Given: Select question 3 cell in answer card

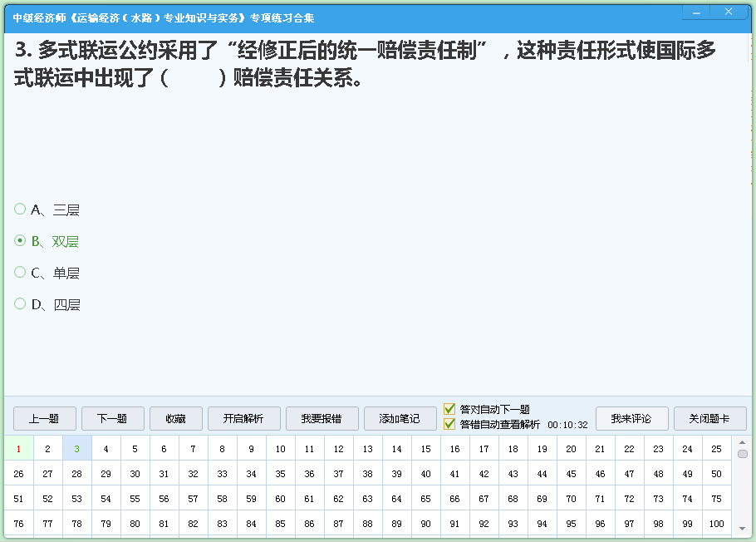Looking at the screenshot, I should pyautogui.click(x=76, y=449).
